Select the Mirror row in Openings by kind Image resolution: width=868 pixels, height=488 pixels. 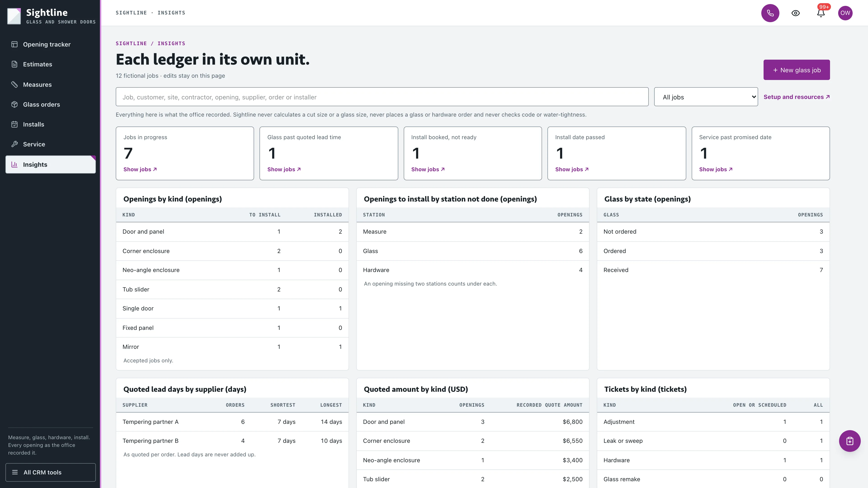coord(232,347)
